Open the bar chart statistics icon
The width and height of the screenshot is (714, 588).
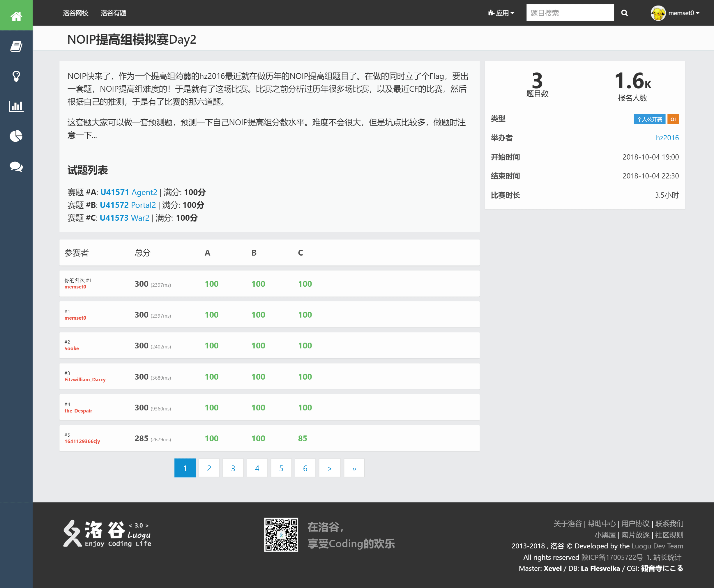[x=16, y=106]
